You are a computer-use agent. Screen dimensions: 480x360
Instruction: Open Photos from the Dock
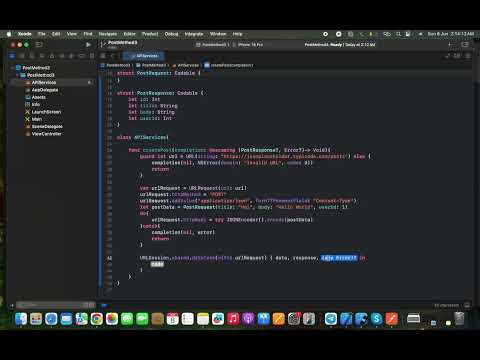pos(112,319)
